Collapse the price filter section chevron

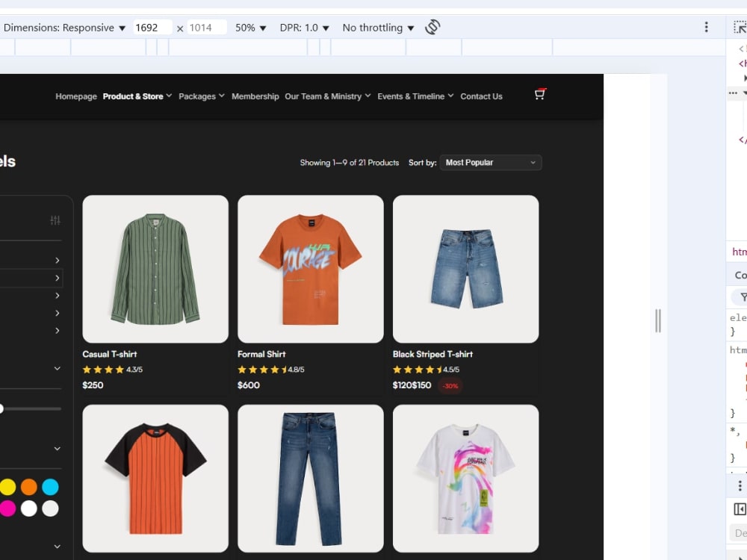point(58,368)
